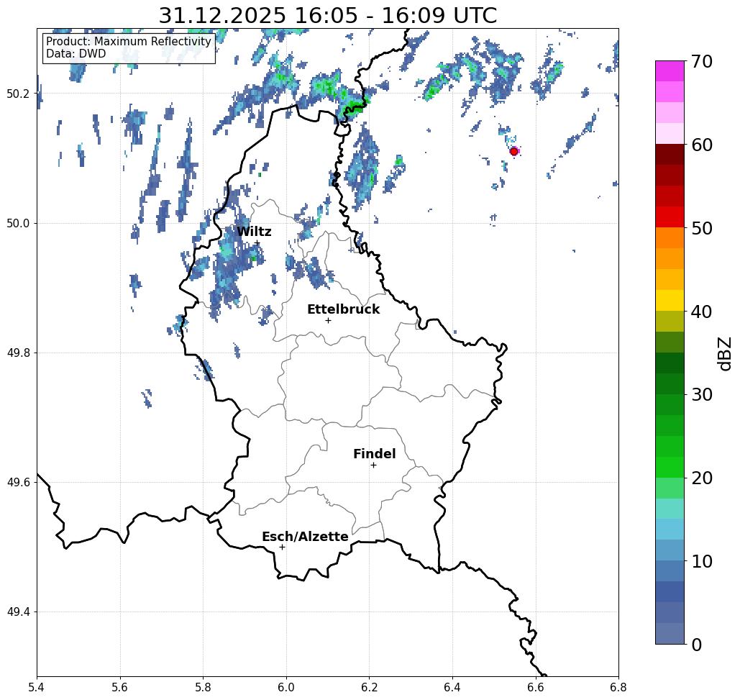Click the longitude tick label 6.6

point(536,687)
